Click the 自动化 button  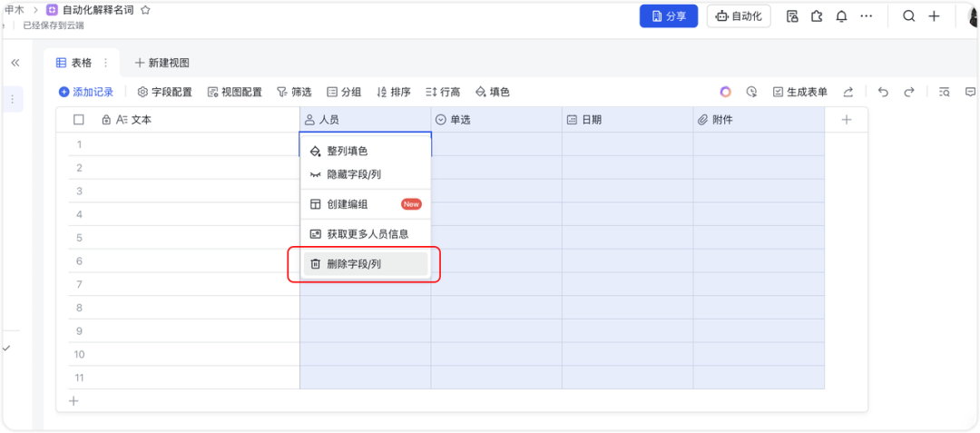coord(739,16)
